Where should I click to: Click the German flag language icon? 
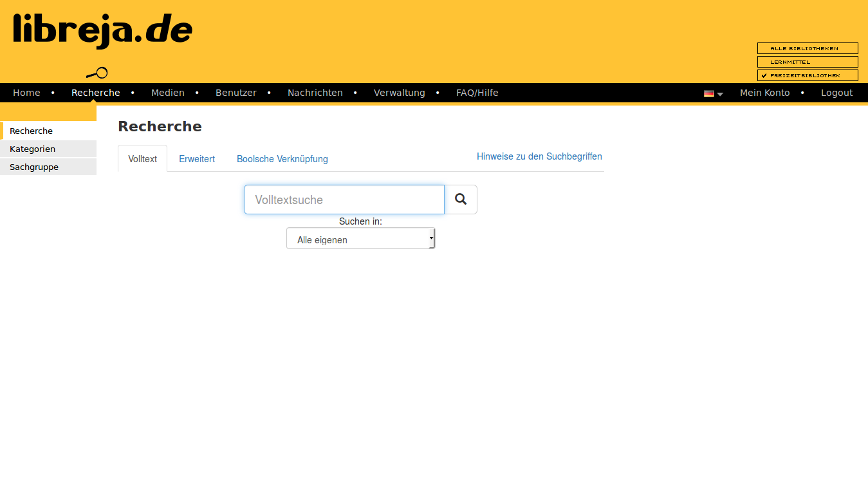click(x=708, y=93)
